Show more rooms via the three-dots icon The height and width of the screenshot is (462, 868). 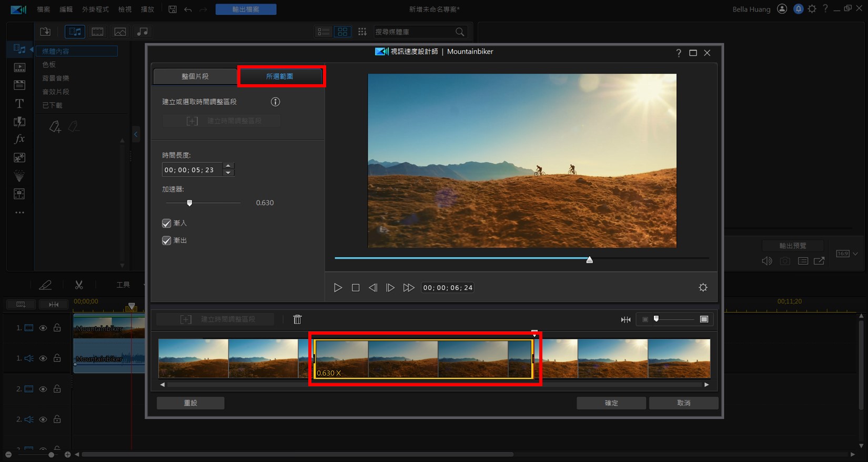(19, 213)
